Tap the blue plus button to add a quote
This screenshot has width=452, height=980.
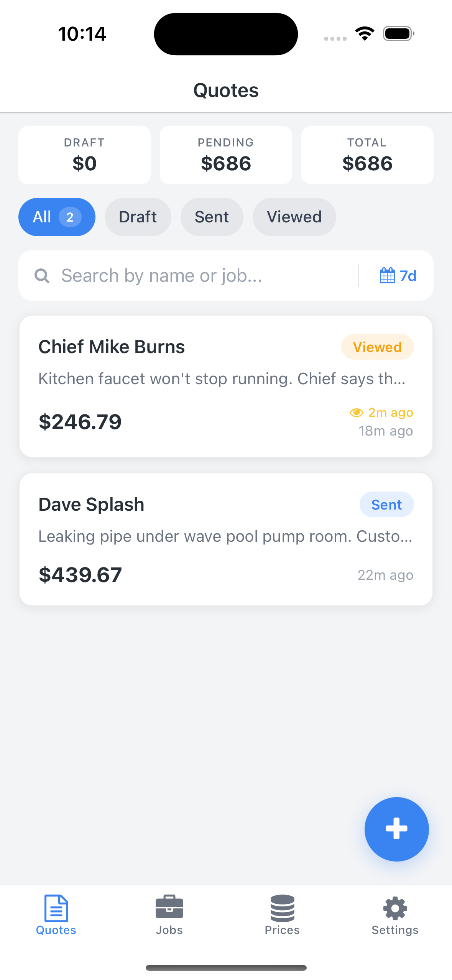click(x=396, y=829)
